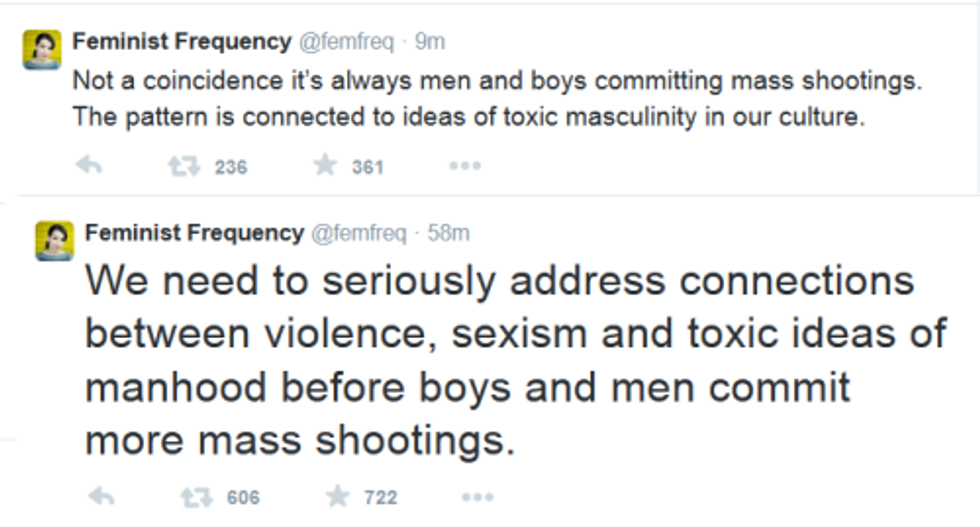This screenshot has height=527, width=980.
Task: Open Feminist Frequency profile from bottom tweet
Action: [194, 233]
